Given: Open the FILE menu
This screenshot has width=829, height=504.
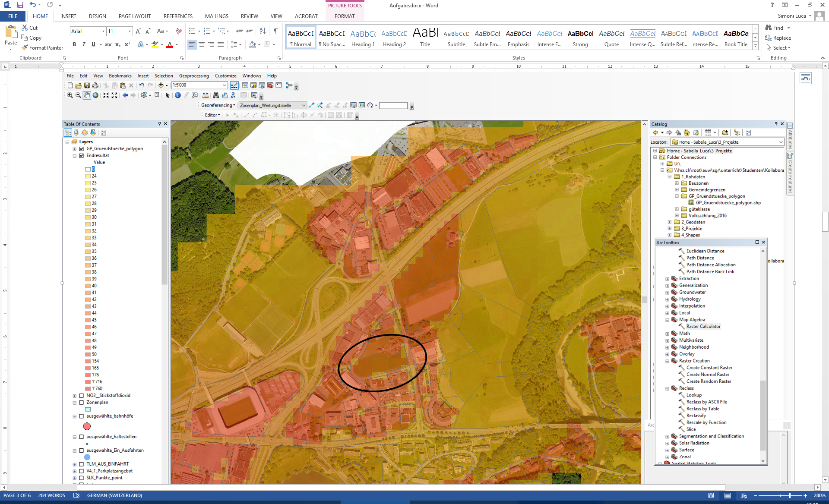Looking at the screenshot, I should (13, 16).
